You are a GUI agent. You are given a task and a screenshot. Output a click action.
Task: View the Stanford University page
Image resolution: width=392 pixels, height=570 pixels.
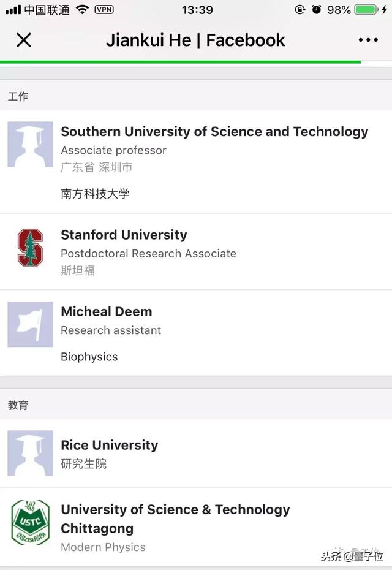pyautogui.click(x=123, y=235)
